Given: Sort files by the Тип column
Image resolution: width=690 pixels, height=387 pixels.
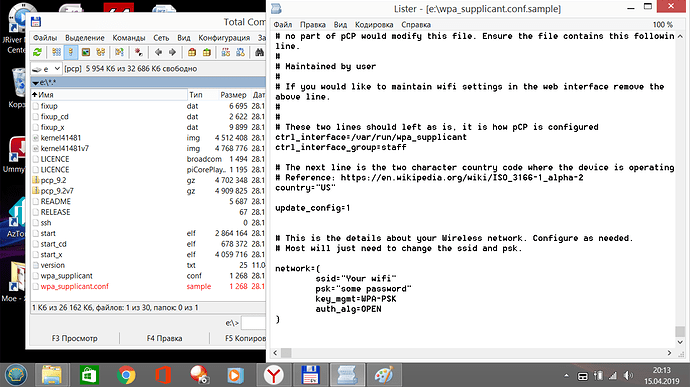Looking at the screenshot, I should click(x=196, y=95).
